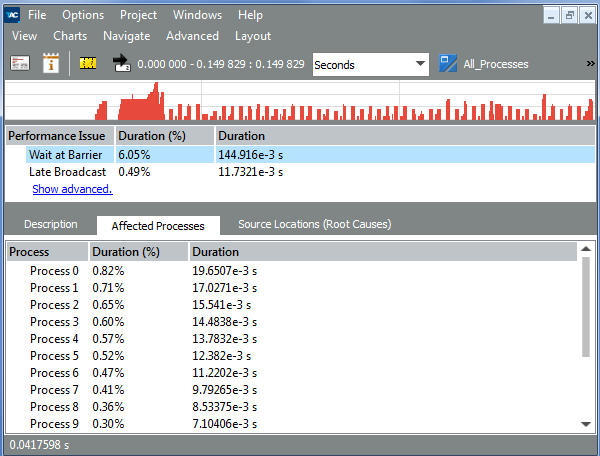The width and height of the screenshot is (600, 456).
Task: Click the 0.49% duration cell
Action: click(134, 172)
